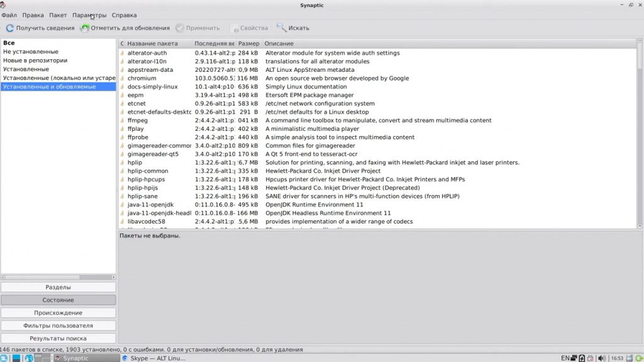Open the Искать search tool
644x362 pixels.
pos(293,28)
